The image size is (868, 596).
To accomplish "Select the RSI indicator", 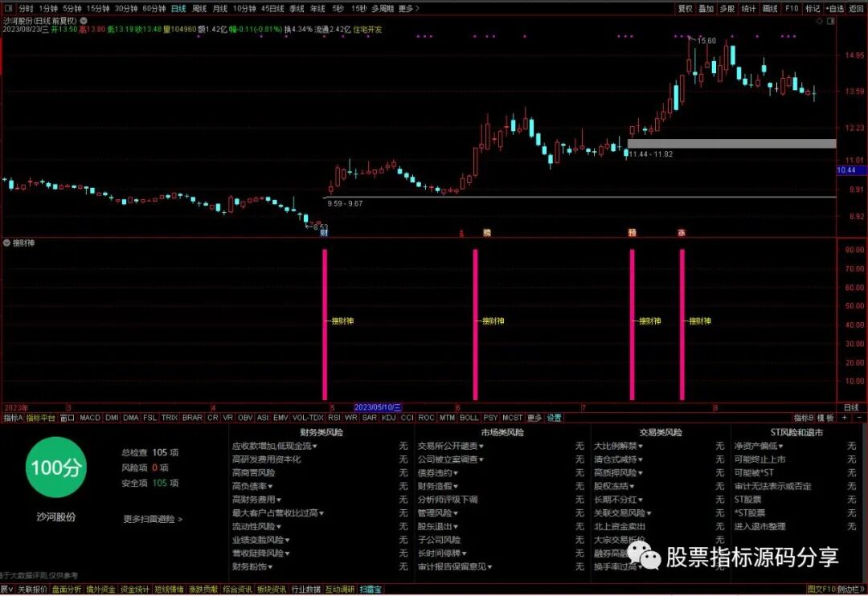I will coord(334,418).
